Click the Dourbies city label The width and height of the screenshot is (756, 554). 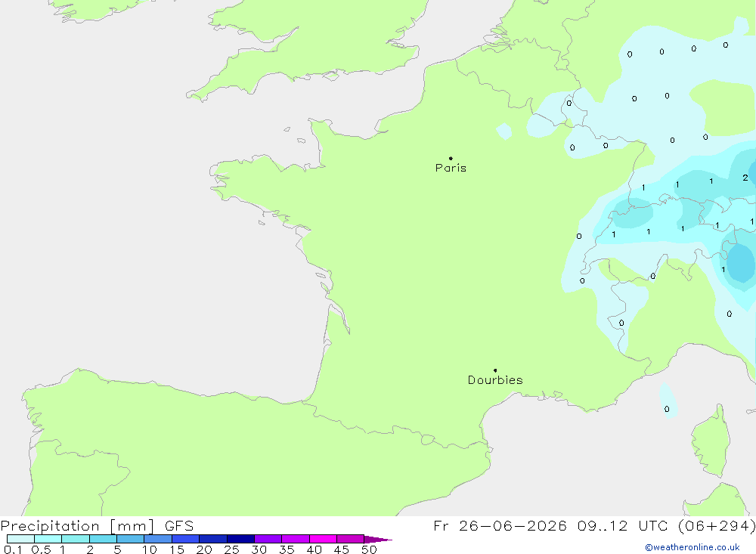click(495, 380)
